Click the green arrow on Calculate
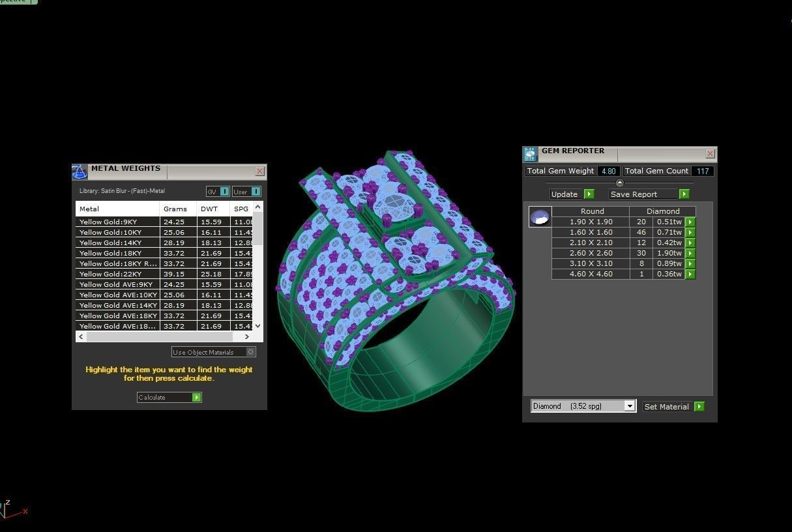This screenshot has height=532, width=792. [197, 397]
